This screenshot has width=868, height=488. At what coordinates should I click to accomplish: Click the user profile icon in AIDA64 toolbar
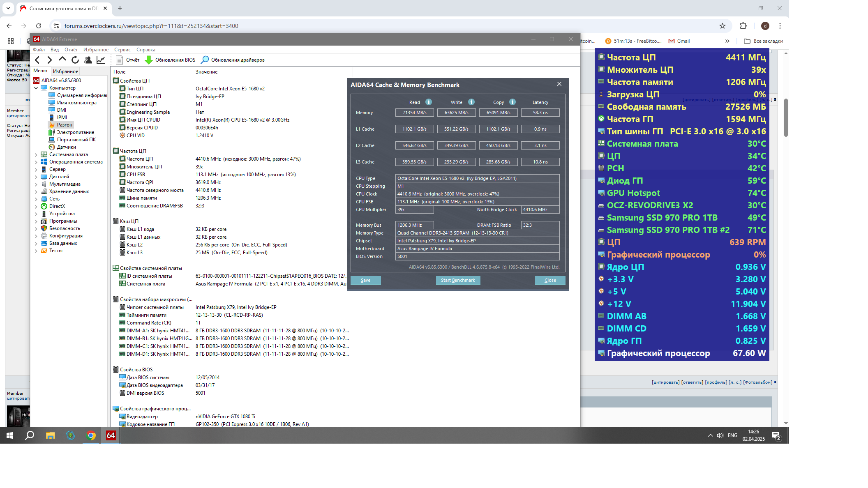[88, 60]
